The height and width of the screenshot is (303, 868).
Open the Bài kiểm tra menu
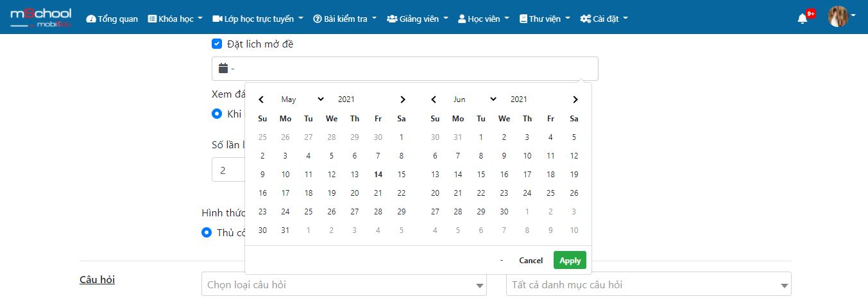[345, 19]
